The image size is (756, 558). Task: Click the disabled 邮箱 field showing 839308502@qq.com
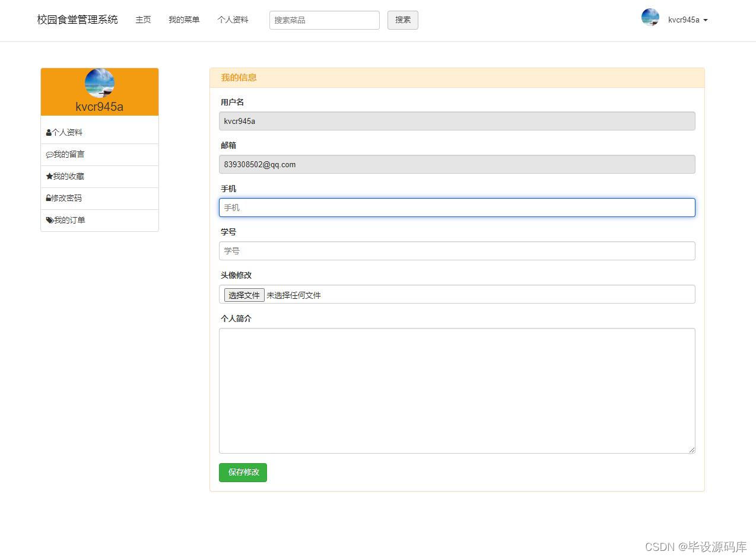[457, 164]
